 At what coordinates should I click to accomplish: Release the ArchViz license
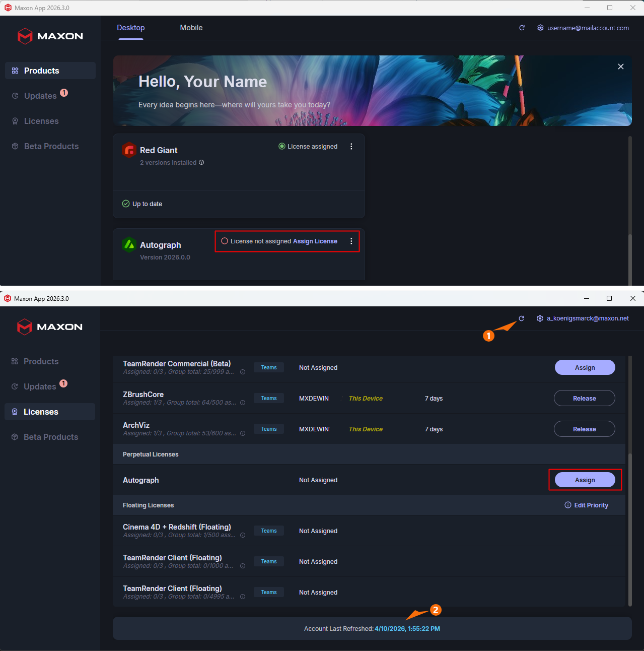pos(585,429)
